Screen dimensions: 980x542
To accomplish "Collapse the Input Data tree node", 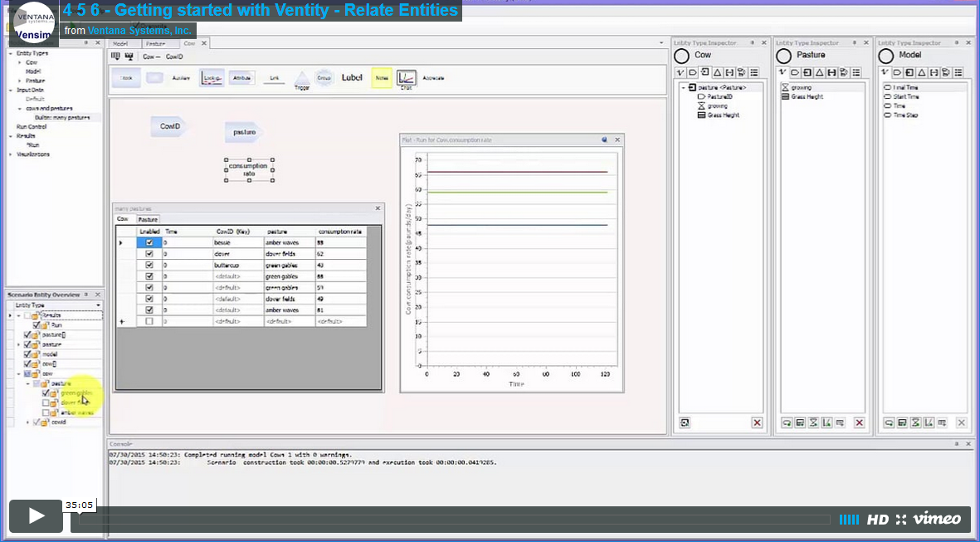I will [11, 90].
